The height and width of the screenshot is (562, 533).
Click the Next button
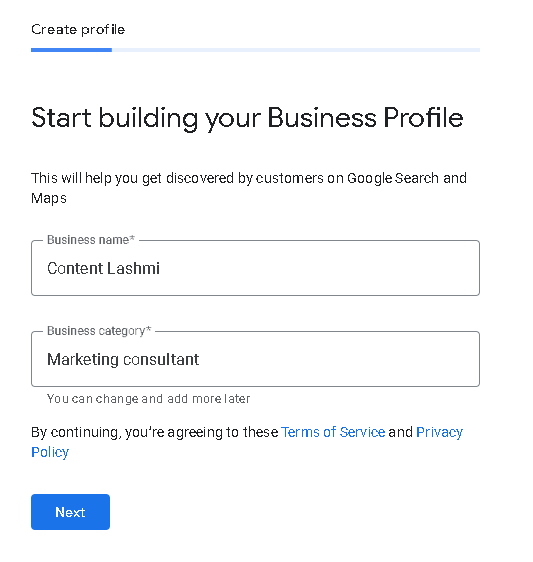pyautogui.click(x=70, y=512)
